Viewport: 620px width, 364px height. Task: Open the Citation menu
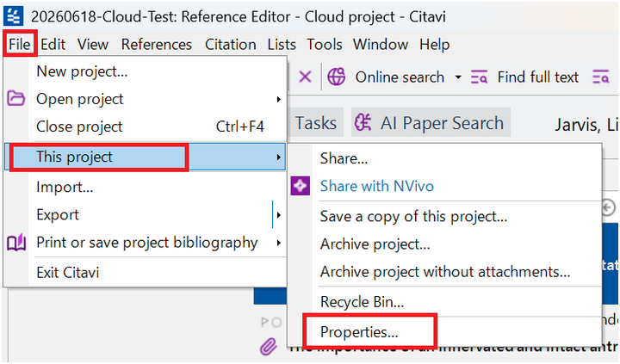tap(231, 44)
